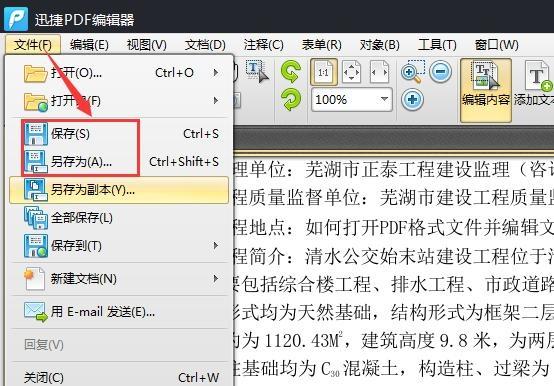Viewport: 554px width, 386px height.
Task: Click the E-mail envelope icon
Action: pyautogui.click(x=36, y=312)
